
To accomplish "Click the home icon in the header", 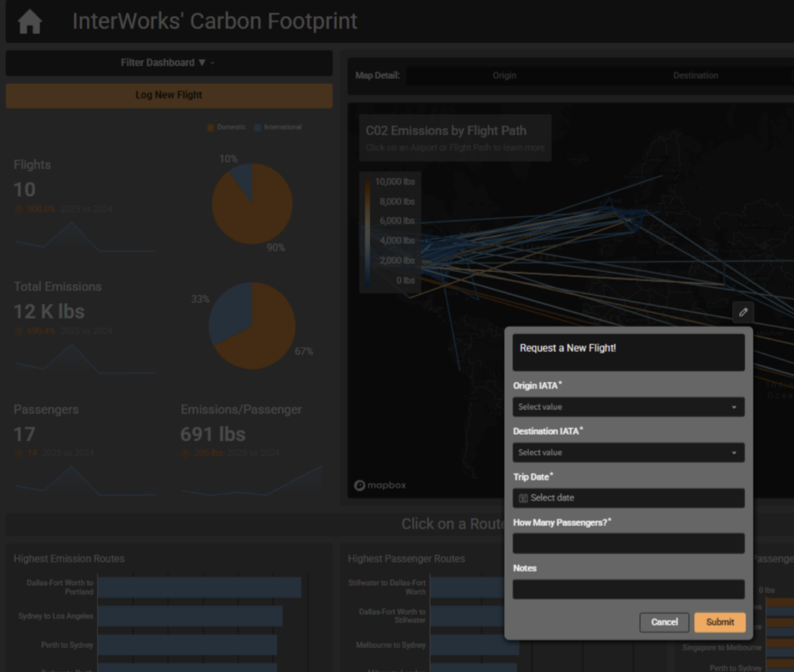I will click(x=29, y=21).
